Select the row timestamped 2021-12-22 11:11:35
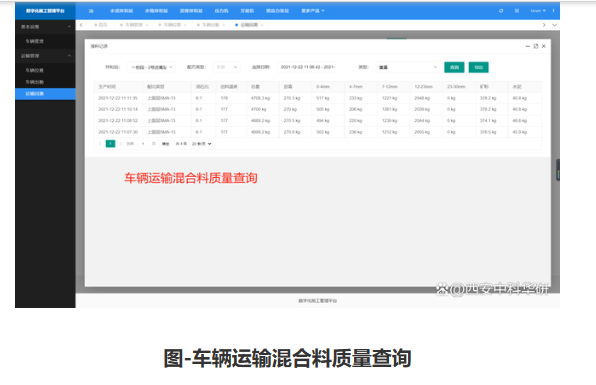Screen dimensions: 596x385 [317, 98]
